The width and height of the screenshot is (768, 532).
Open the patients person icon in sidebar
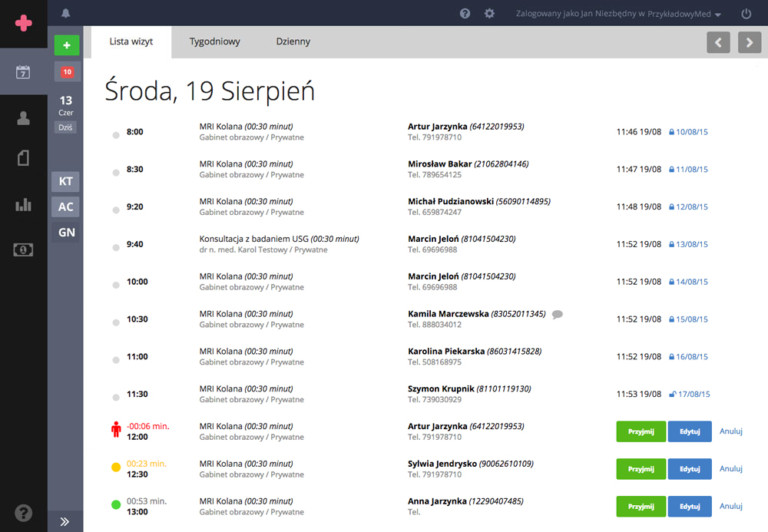click(x=23, y=117)
